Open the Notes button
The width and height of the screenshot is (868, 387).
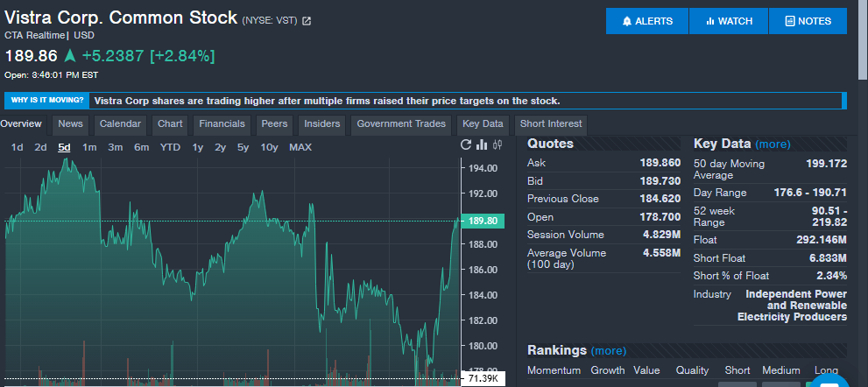point(808,21)
